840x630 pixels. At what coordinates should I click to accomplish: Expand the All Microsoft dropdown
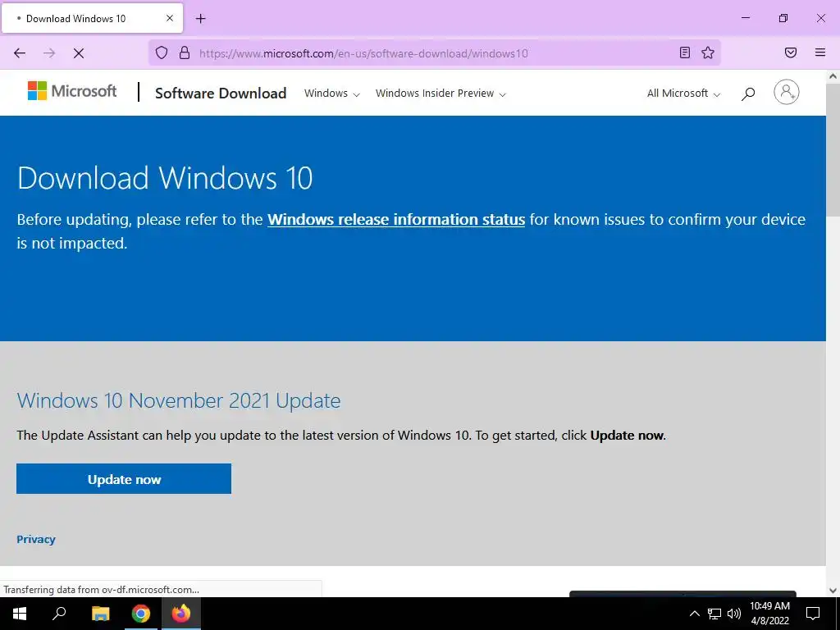[683, 94]
